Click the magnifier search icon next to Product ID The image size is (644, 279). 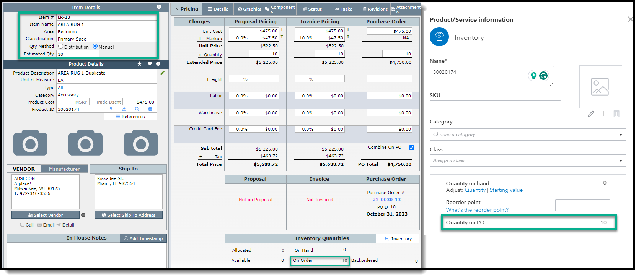click(x=137, y=109)
